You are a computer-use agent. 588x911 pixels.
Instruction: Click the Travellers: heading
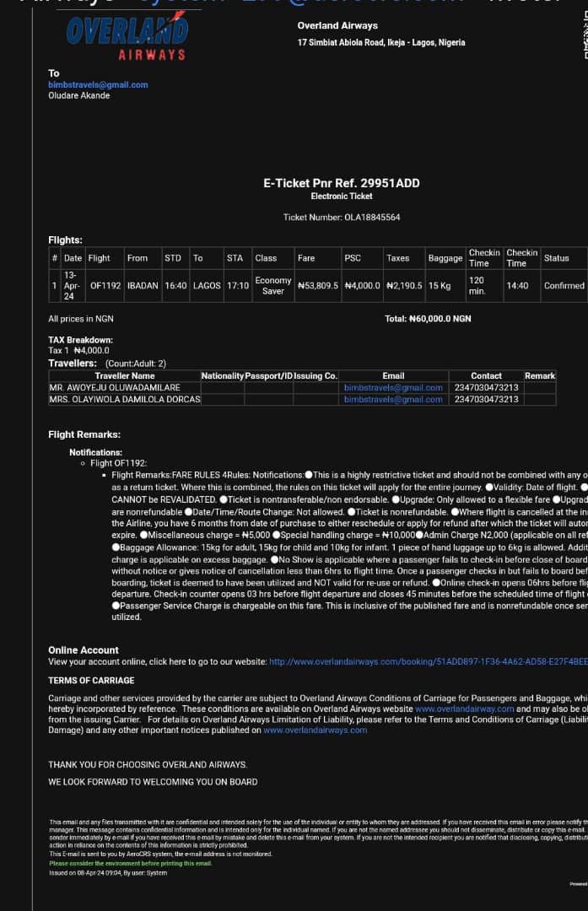(x=72, y=363)
